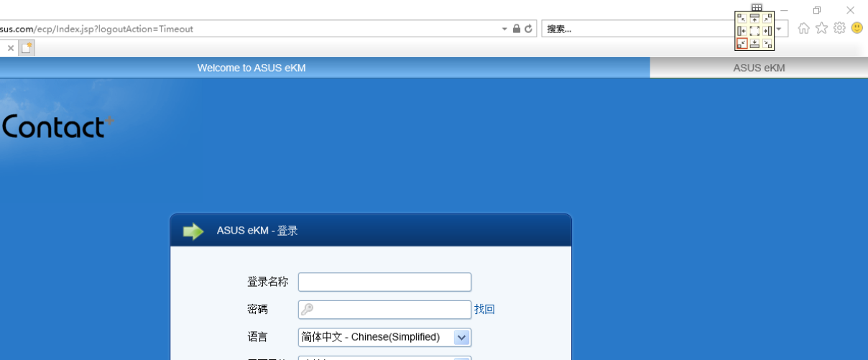Screen dimensions: 868x360
Task: Focus the 密碼 password field
Action: click(x=385, y=310)
